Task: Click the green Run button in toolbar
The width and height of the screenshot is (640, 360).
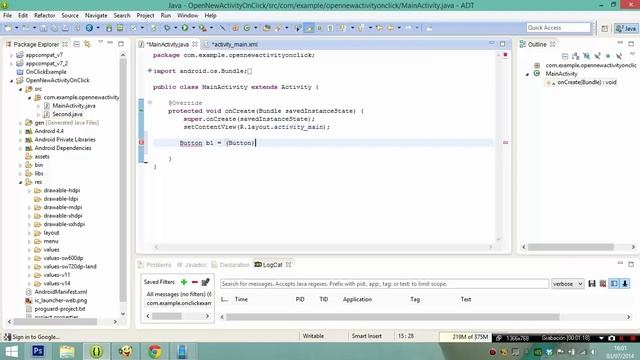Action: (185, 28)
